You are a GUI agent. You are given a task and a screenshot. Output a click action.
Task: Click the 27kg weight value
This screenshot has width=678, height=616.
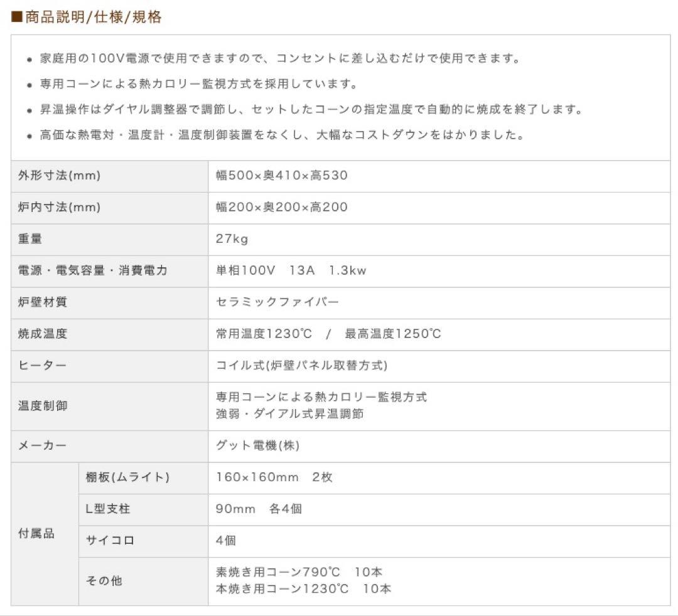232,239
